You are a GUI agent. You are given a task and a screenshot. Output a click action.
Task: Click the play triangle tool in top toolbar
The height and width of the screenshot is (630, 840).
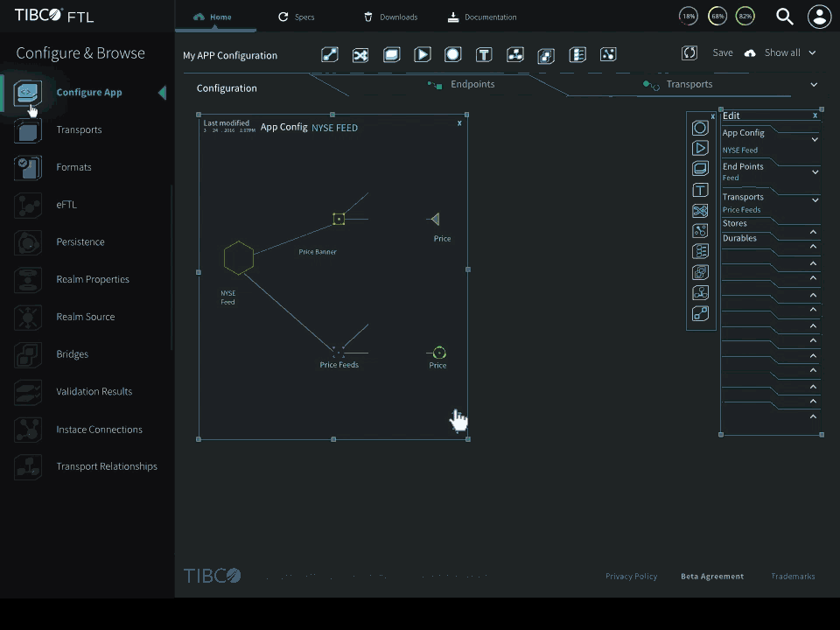click(x=422, y=54)
